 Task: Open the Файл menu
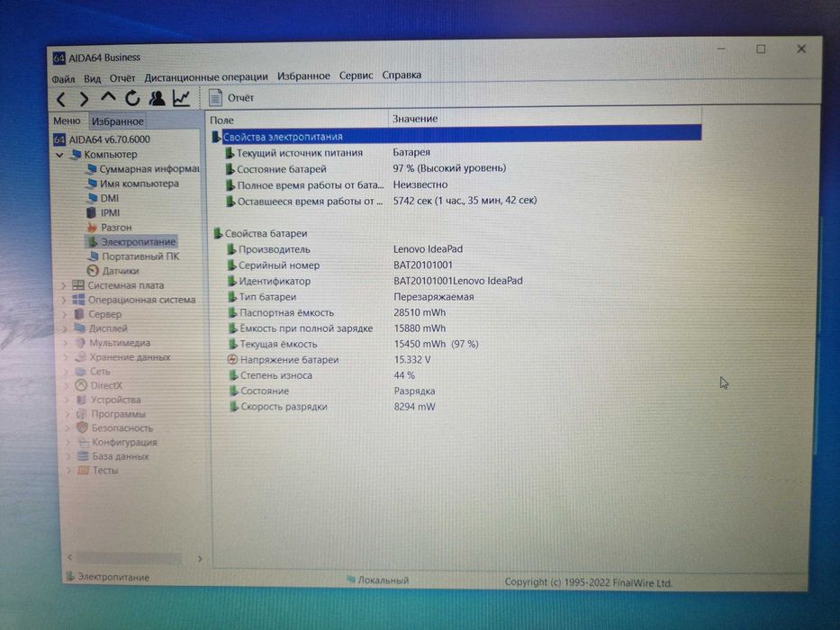click(x=63, y=79)
